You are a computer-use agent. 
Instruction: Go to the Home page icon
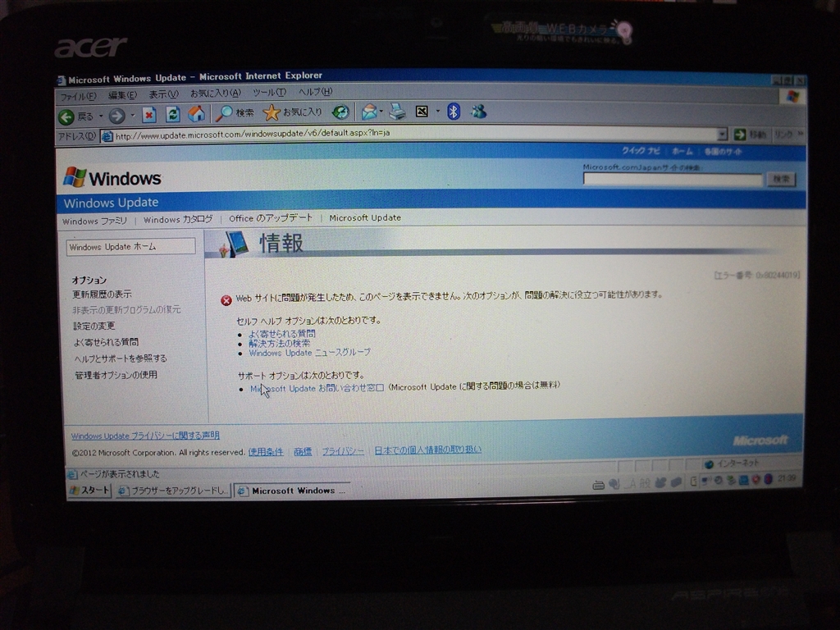point(196,113)
